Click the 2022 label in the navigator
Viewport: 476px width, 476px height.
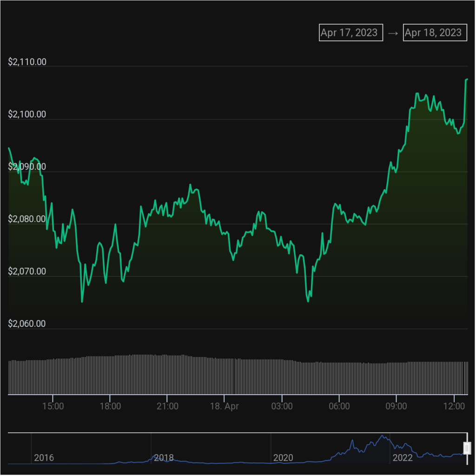click(403, 458)
